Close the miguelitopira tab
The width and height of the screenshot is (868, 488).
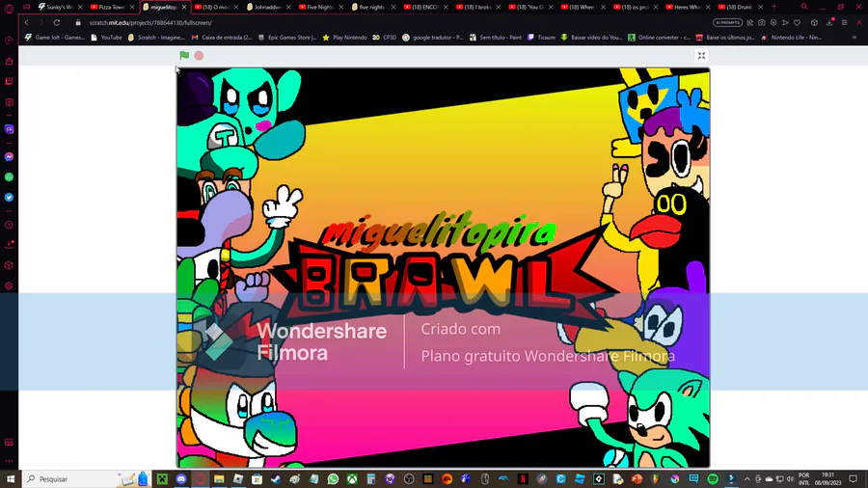pyautogui.click(x=184, y=7)
